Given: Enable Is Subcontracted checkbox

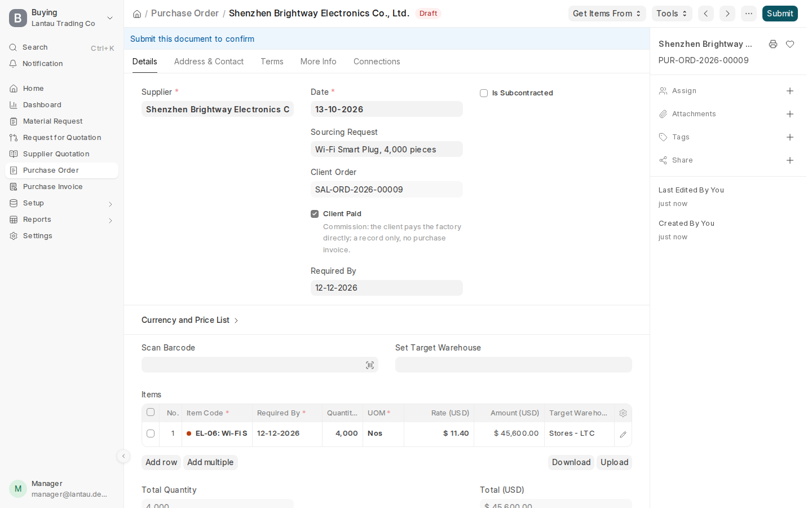Looking at the screenshot, I should pos(484,93).
